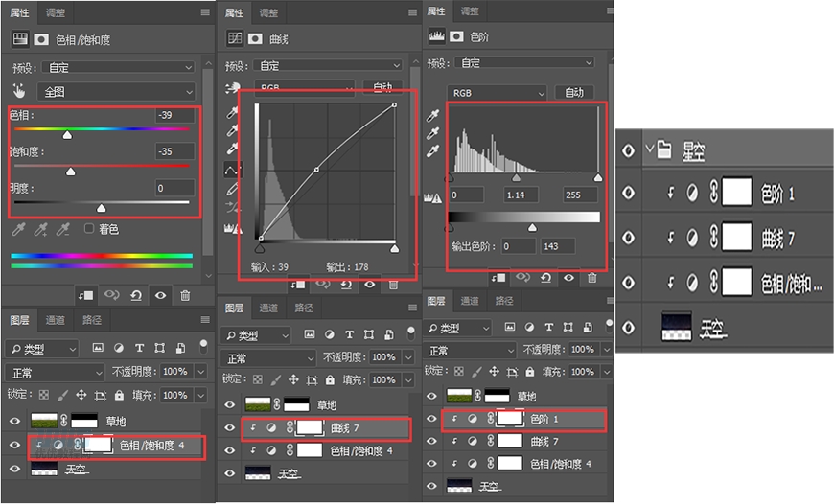Enable the 着色 colorize checkbox
The width and height of the screenshot is (834, 504).
coord(89,228)
